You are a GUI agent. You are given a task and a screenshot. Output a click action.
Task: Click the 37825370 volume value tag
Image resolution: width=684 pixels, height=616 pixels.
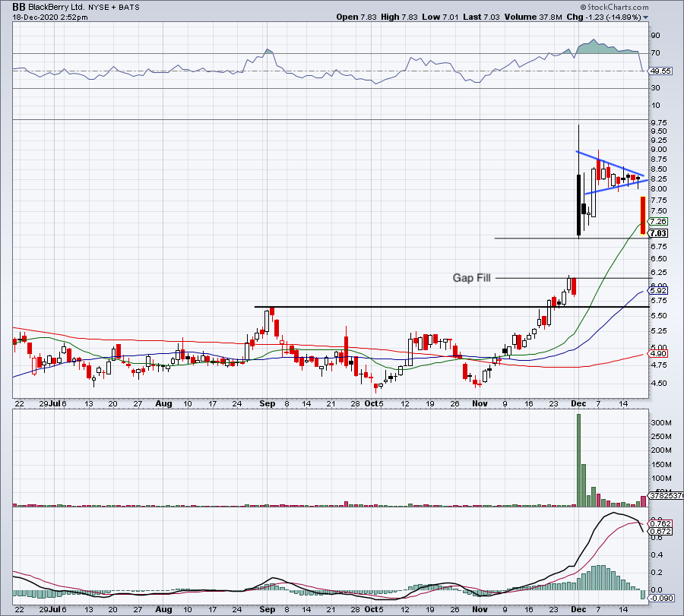tap(666, 496)
